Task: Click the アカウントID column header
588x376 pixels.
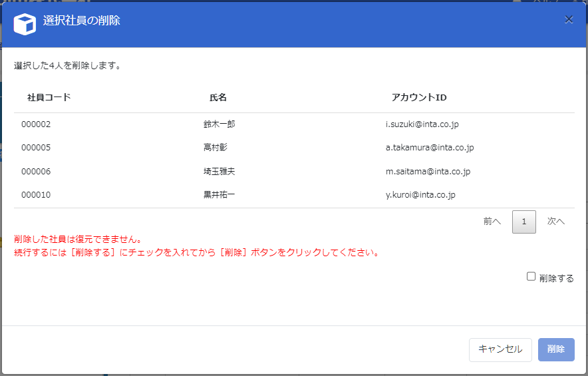Action: [419, 98]
